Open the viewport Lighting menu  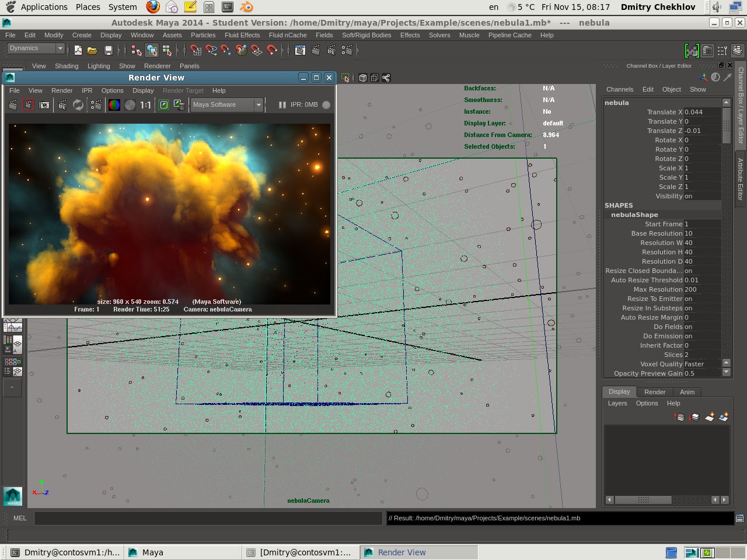point(99,66)
